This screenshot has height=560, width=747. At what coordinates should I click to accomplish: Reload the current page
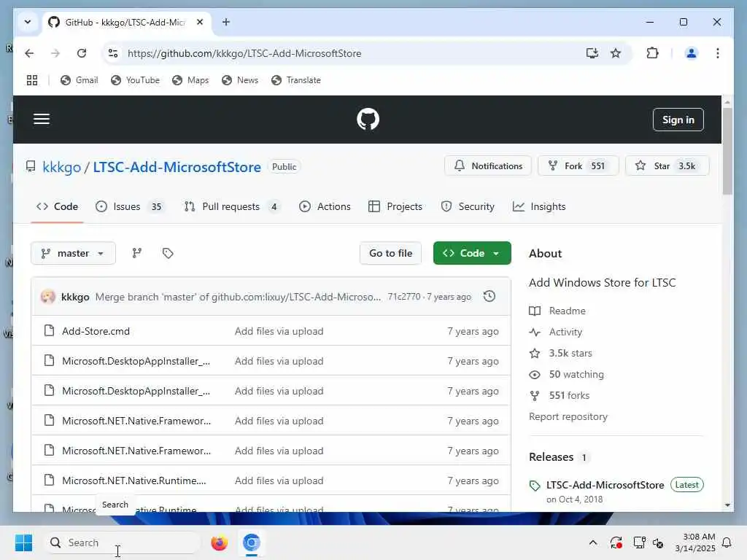click(82, 53)
